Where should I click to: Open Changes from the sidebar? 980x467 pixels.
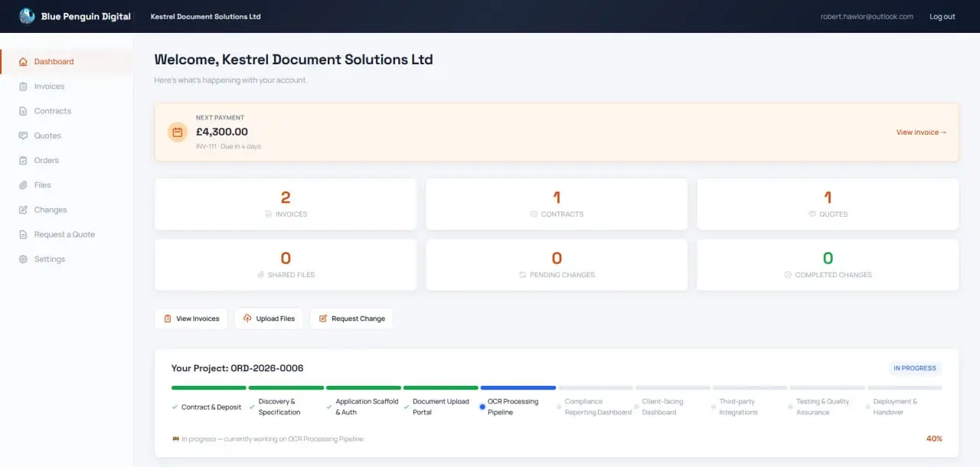click(67, 210)
